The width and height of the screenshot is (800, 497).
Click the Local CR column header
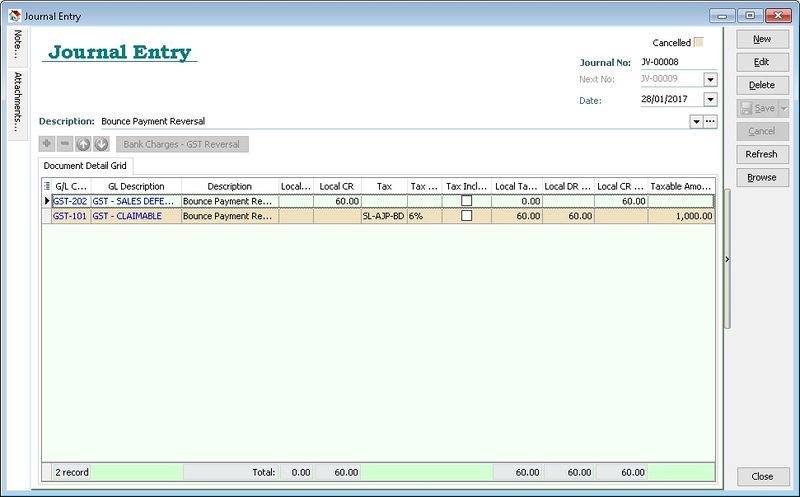click(x=337, y=186)
